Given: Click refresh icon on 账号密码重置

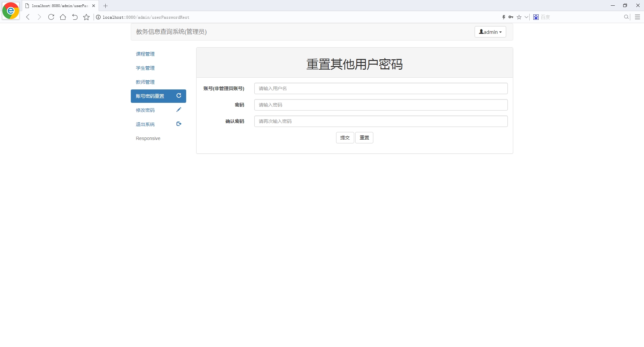Looking at the screenshot, I should [x=179, y=95].
